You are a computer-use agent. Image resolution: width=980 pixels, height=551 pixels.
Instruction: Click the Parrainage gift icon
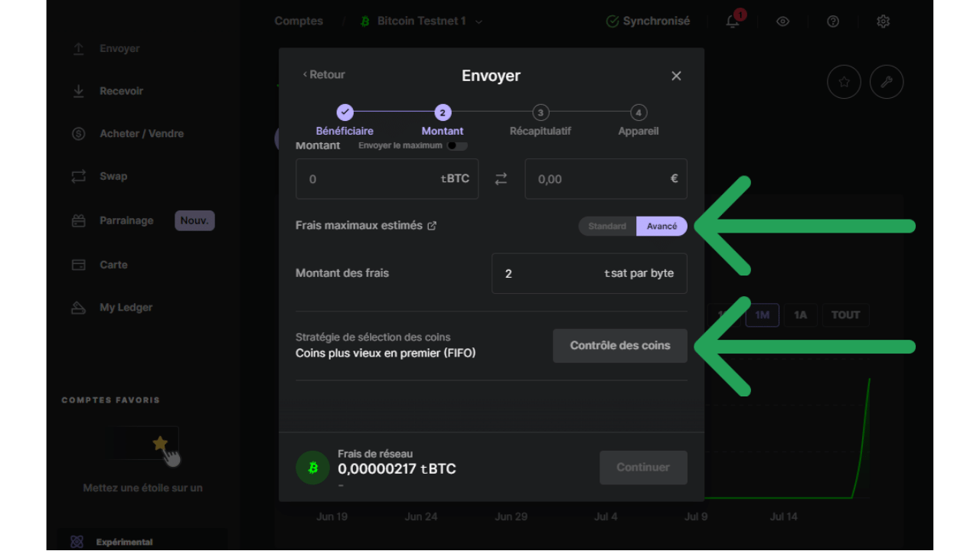[78, 220]
